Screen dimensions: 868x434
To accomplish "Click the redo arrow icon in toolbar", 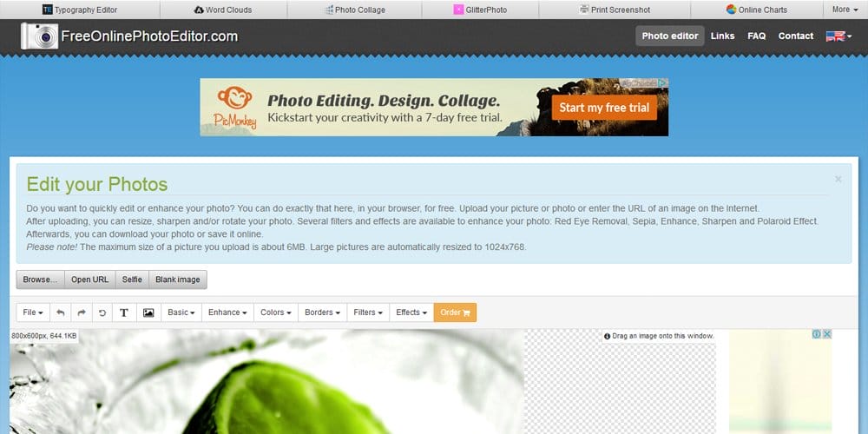I will click(82, 312).
